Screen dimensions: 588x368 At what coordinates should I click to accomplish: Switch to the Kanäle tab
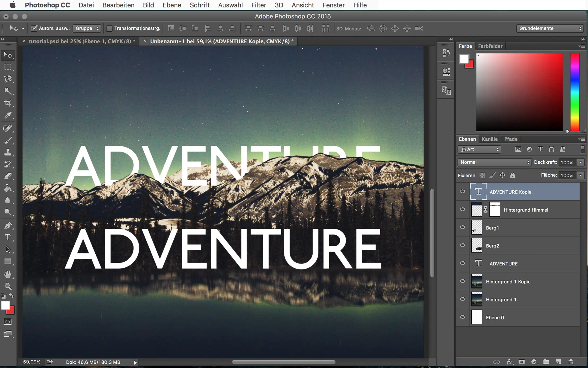pyautogui.click(x=489, y=139)
